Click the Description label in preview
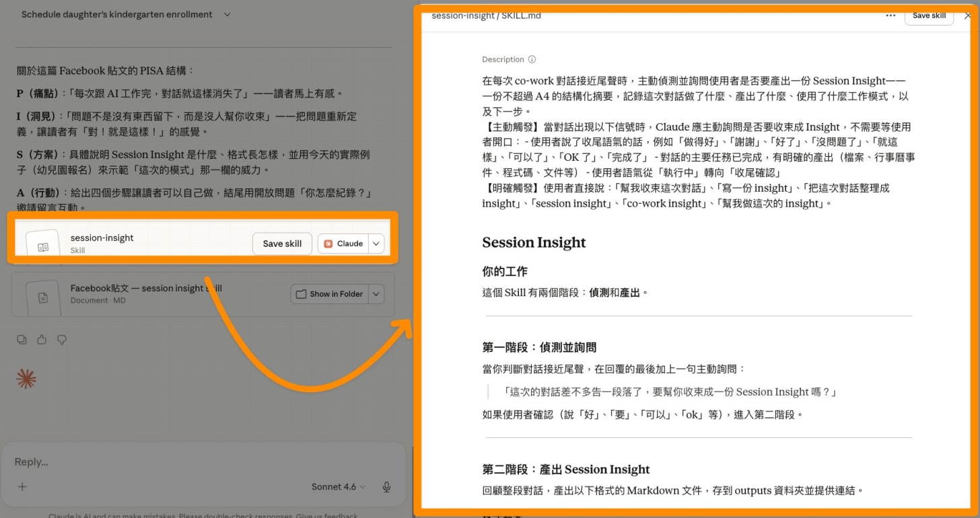This screenshot has width=980, height=518. 503,59
